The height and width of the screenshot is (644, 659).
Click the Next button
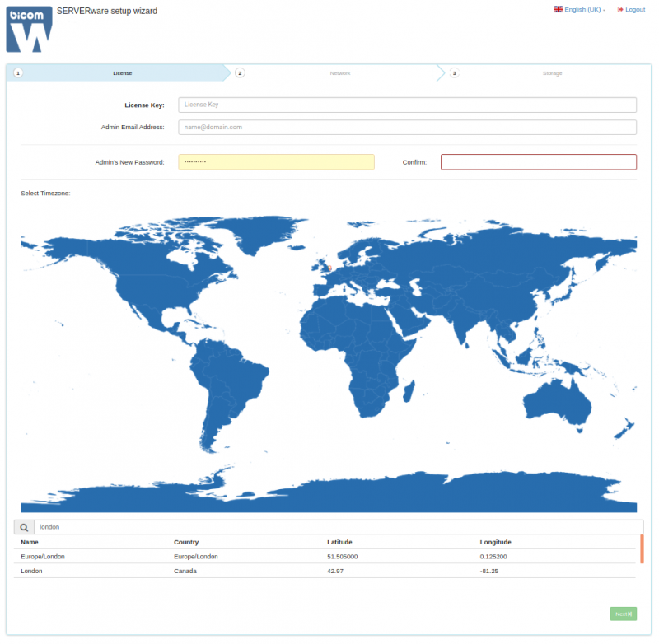(x=623, y=614)
